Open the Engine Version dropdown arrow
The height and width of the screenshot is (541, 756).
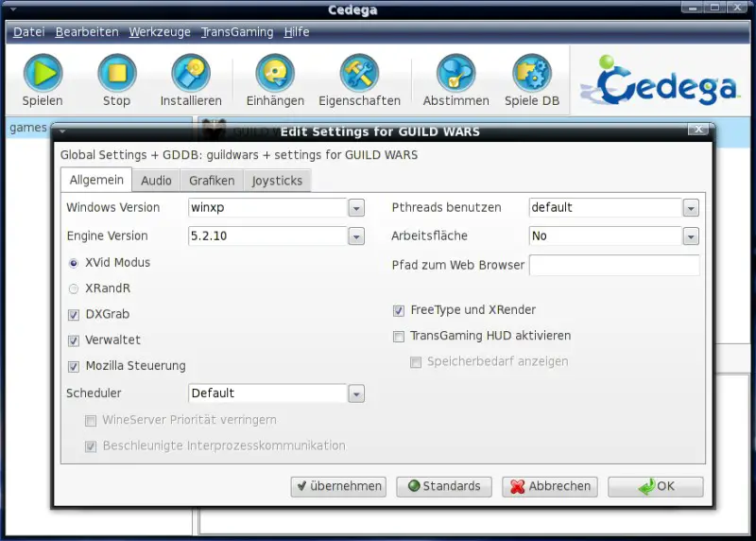(356, 236)
